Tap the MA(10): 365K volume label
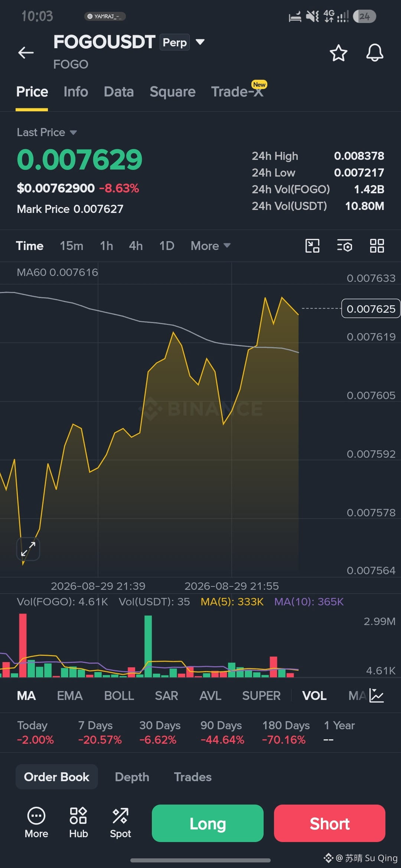Image resolution: width=401 pixels, height=868 pixels. point(309,602)
